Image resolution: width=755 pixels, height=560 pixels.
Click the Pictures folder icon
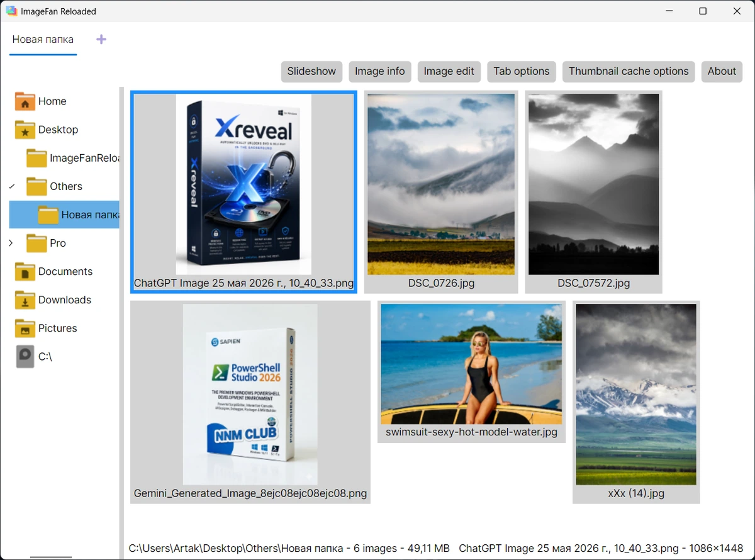click(x=25, y=328)
